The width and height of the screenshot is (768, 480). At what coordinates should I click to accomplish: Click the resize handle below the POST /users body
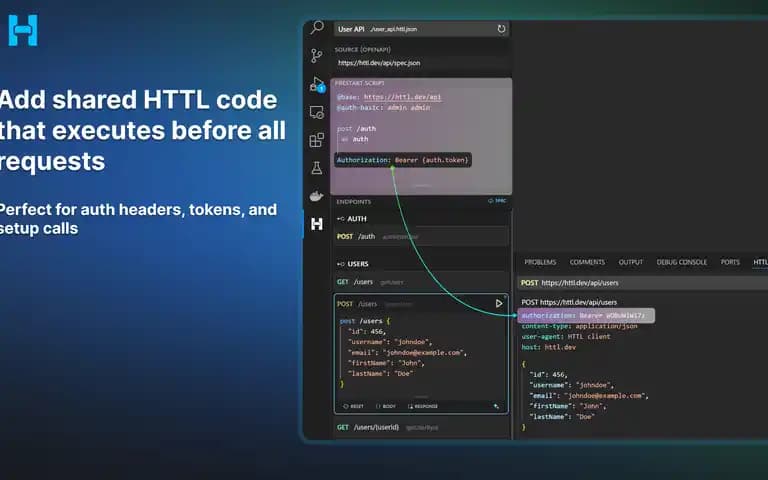pyautogui.click(x=421, y=397)
